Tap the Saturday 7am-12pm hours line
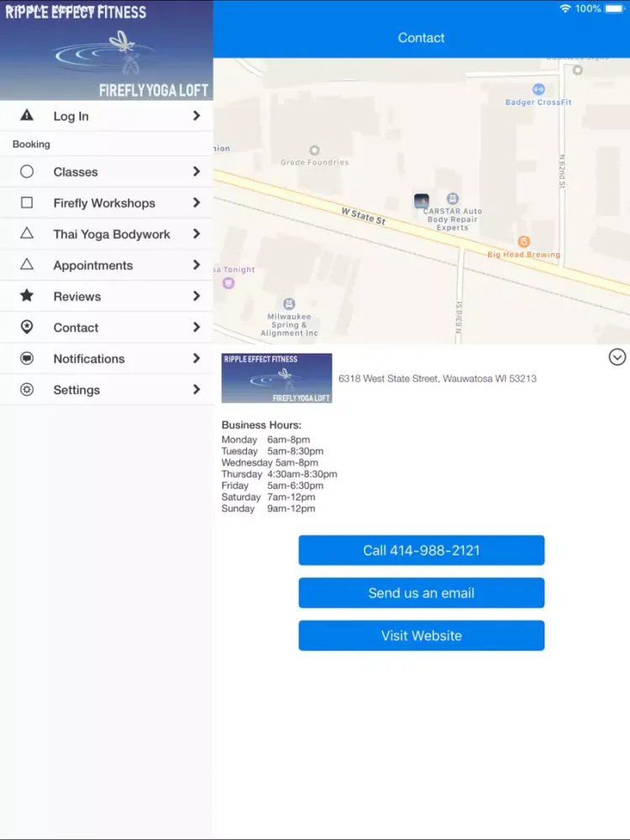Screen dimensions: 630x840 269,497
